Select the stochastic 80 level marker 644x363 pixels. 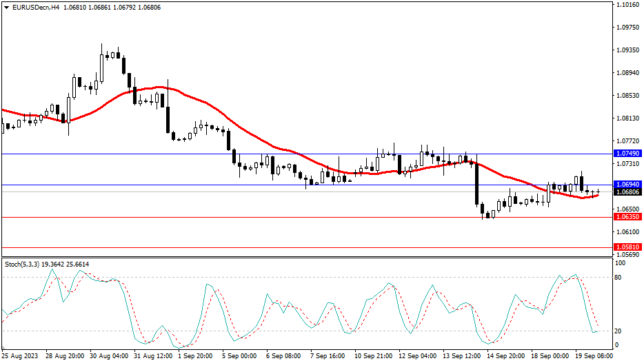pyautogui.click(x=618, y=278)
